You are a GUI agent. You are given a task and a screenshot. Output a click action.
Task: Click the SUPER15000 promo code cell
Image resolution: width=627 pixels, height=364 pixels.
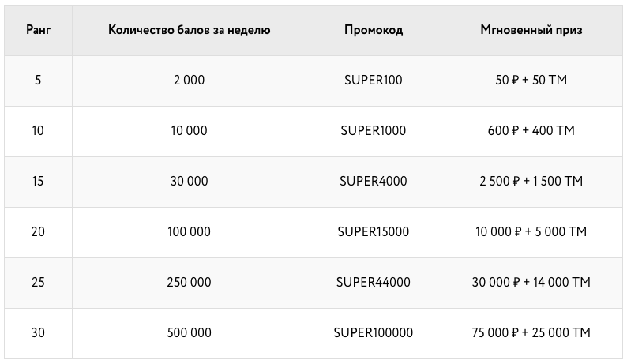374,231
